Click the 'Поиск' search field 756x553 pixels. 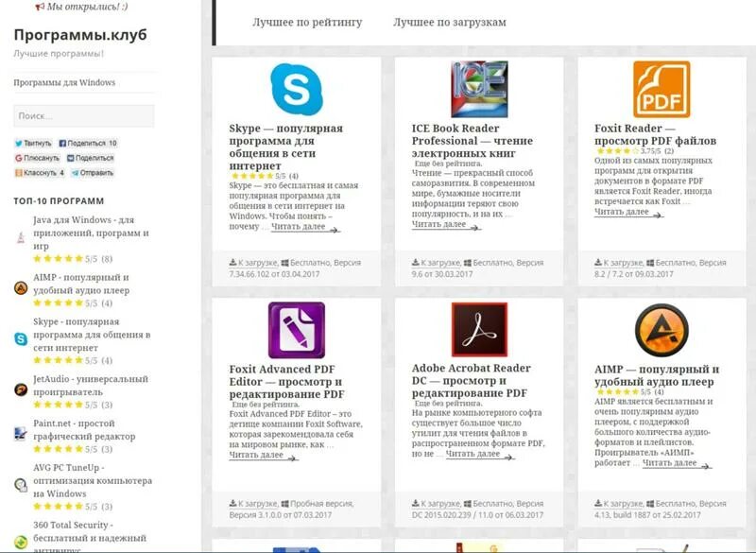(84, 115)
